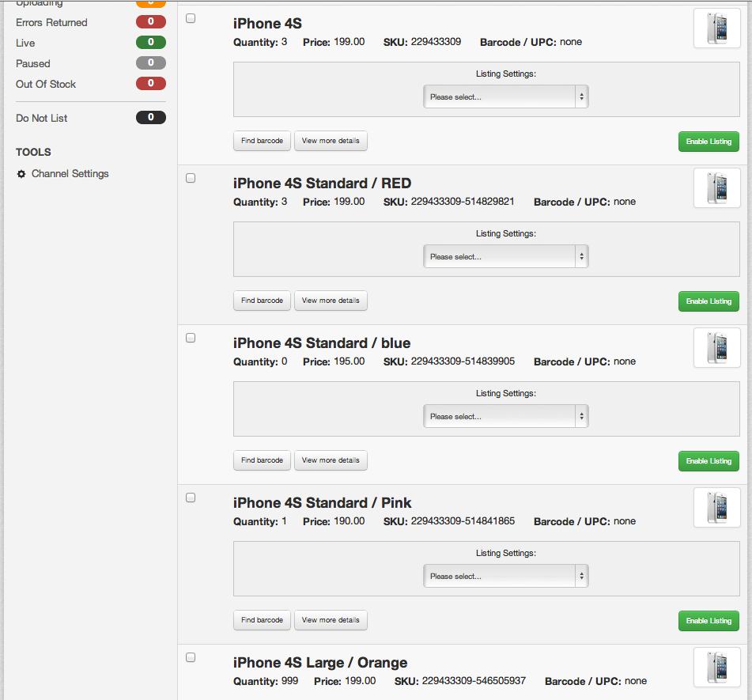Click SKU 229433309-514839905
The width and height of the screenshot is (752, 700).
coord(463,361)
